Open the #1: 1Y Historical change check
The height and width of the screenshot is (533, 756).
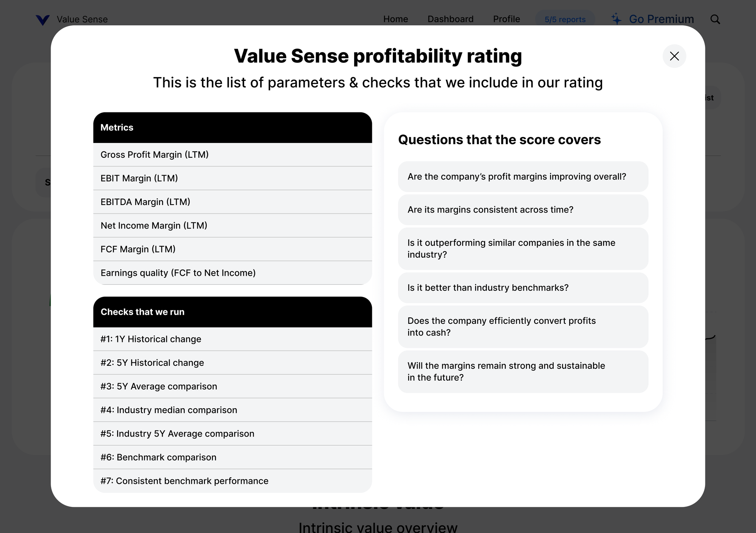232,339
